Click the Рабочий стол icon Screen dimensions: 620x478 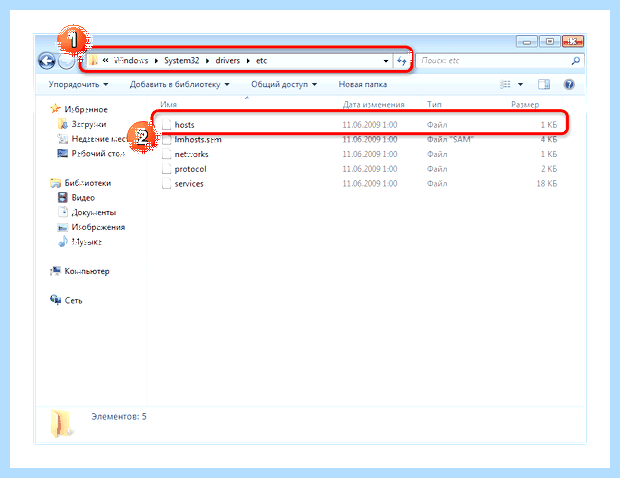coord(62,153)
